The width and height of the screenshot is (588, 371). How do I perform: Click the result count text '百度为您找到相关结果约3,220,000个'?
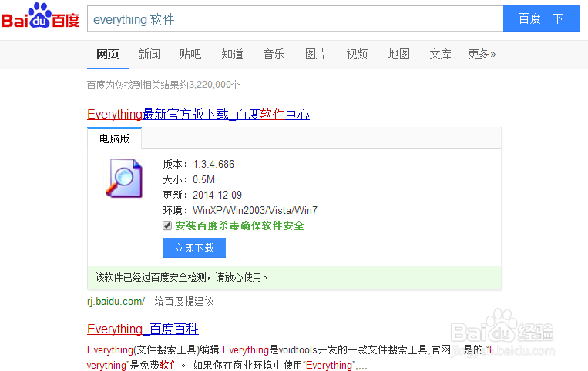pos(163,85)
